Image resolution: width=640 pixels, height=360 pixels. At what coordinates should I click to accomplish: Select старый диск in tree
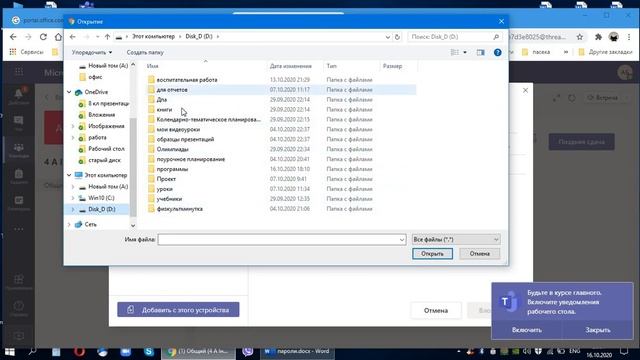(104, 160)
